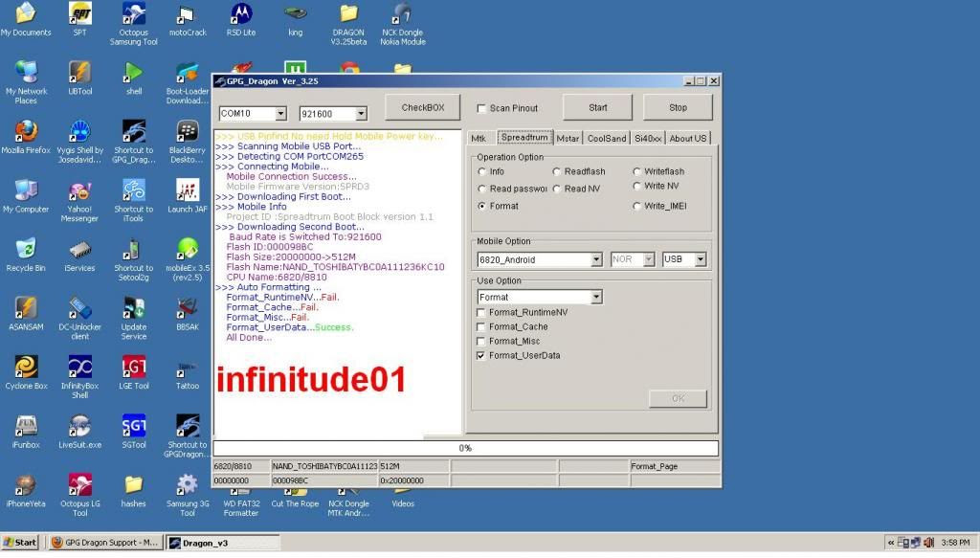Open the About US tab
The image size is (980, 558).
click(x=687, y=139)
